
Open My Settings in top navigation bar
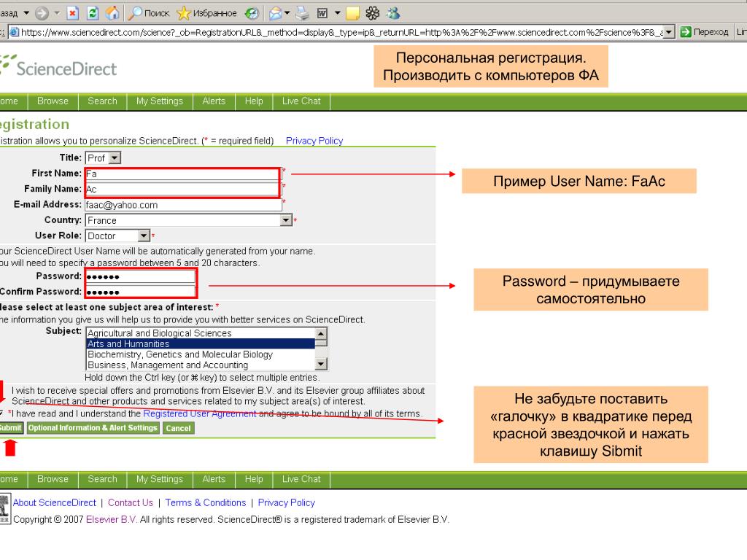point(160,101)
